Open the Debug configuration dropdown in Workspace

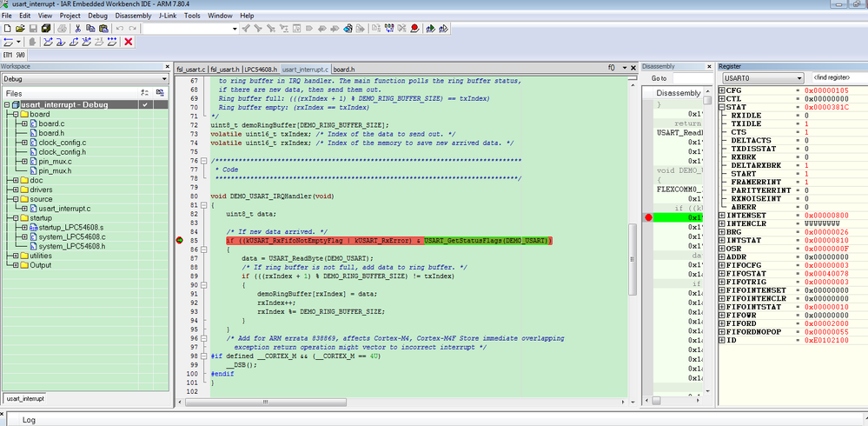click(164, 79)
